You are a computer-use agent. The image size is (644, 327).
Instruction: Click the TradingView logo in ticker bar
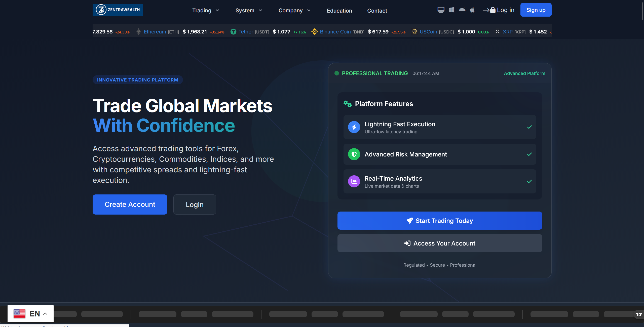[638, 314]
